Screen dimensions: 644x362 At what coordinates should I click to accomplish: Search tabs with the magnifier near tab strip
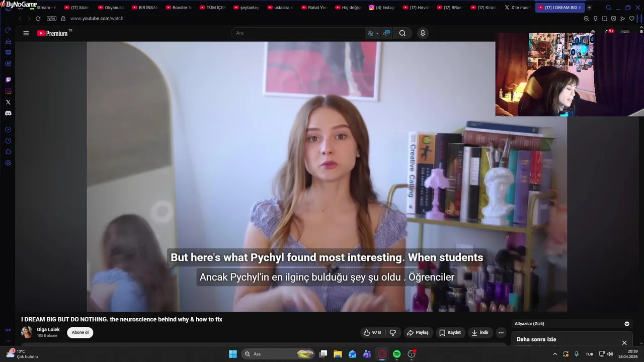pos(608,8)
